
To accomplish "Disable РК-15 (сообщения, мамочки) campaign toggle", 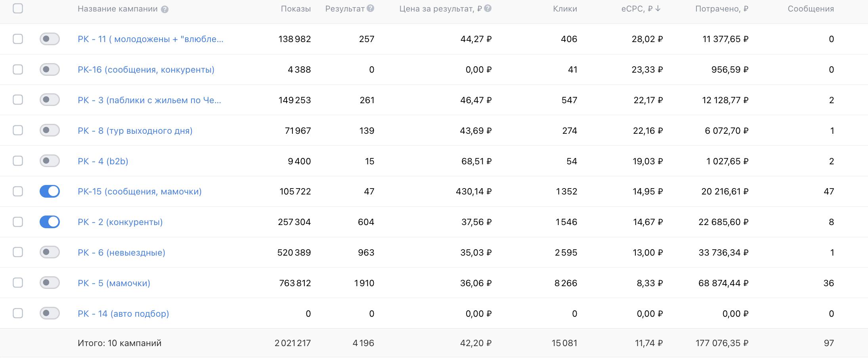I will point(50,191).
